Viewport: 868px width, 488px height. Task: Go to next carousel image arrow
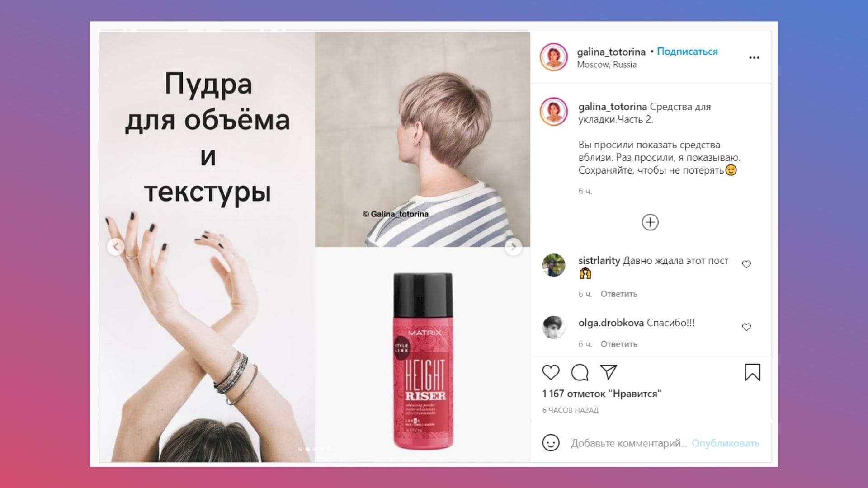coord(513,247)
